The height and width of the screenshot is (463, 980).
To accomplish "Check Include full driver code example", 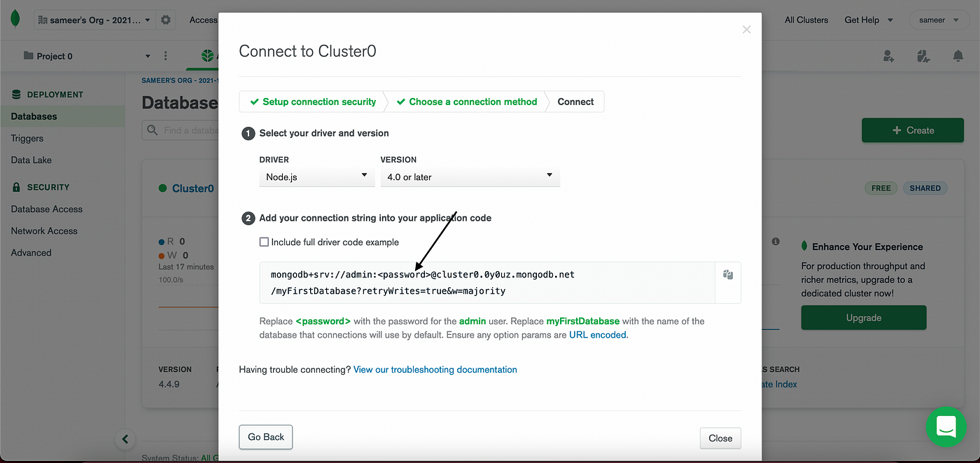I will (264, 242).
